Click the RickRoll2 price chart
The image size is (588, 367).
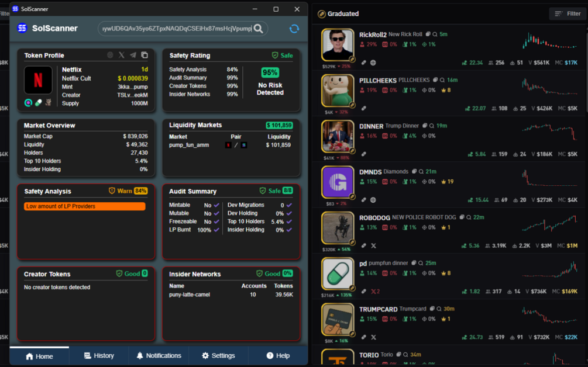[x=549, y=40]
